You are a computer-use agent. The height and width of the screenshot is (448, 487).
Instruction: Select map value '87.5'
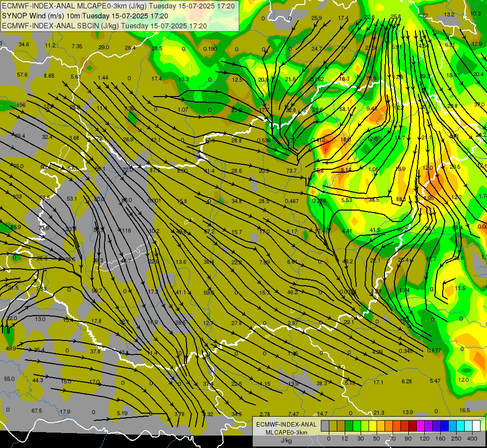click(155, 170)
